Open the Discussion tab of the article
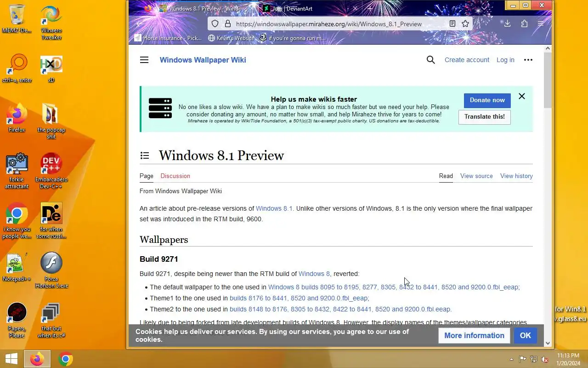The height and width of the screenshot is (368, 588). tap(175, 176)
